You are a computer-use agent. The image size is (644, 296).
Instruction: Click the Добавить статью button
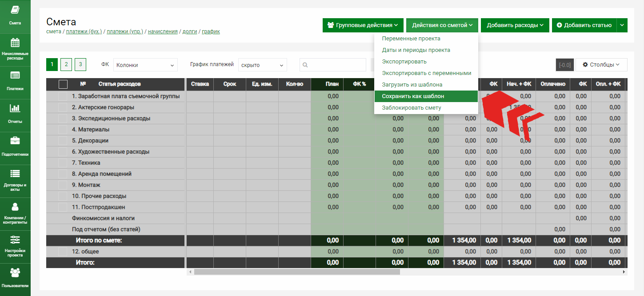coord(584,25)
